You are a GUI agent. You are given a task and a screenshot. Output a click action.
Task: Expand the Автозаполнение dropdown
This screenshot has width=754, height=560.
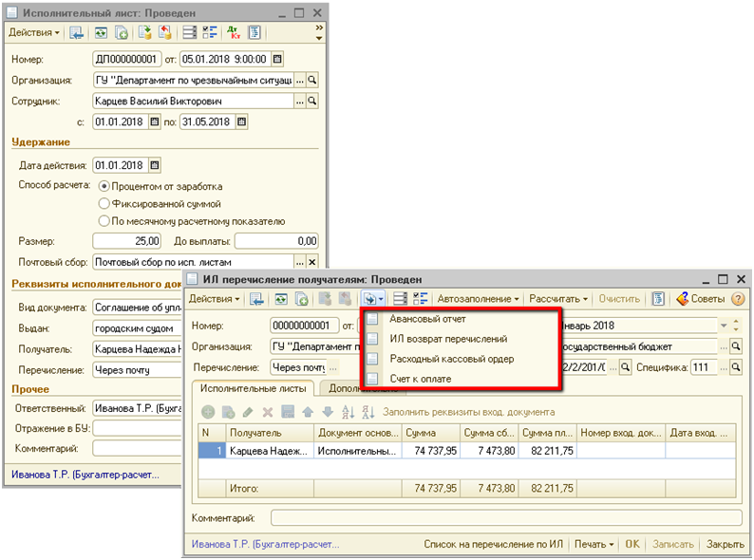pos(479,299)
